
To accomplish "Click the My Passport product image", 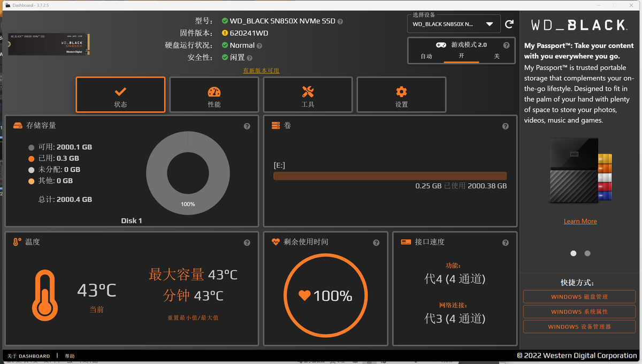I will point(580,170).
